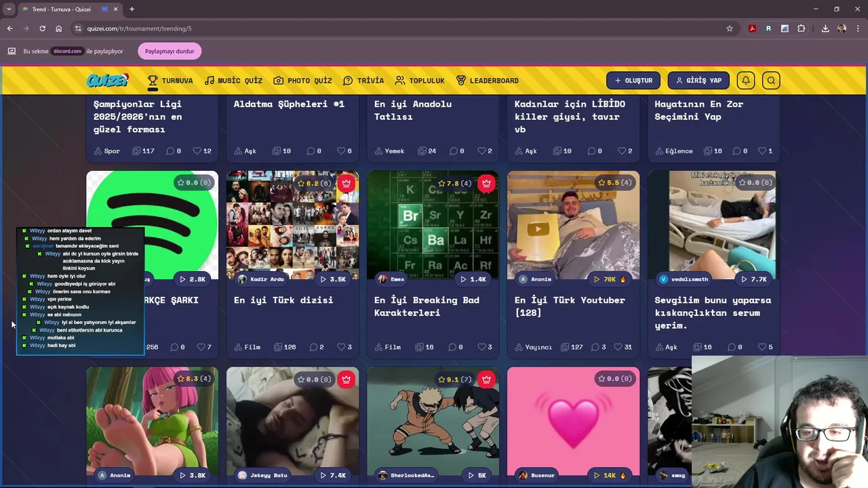Open En İyi Türk Youtuber thumbnail
The width and height of the screenshot is (868, 488).
click(573, 225)
